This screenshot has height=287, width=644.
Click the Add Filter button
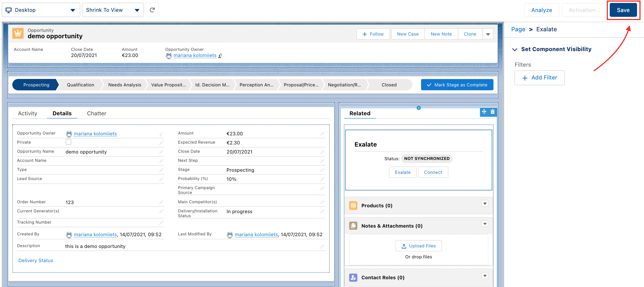click(540, 78)
